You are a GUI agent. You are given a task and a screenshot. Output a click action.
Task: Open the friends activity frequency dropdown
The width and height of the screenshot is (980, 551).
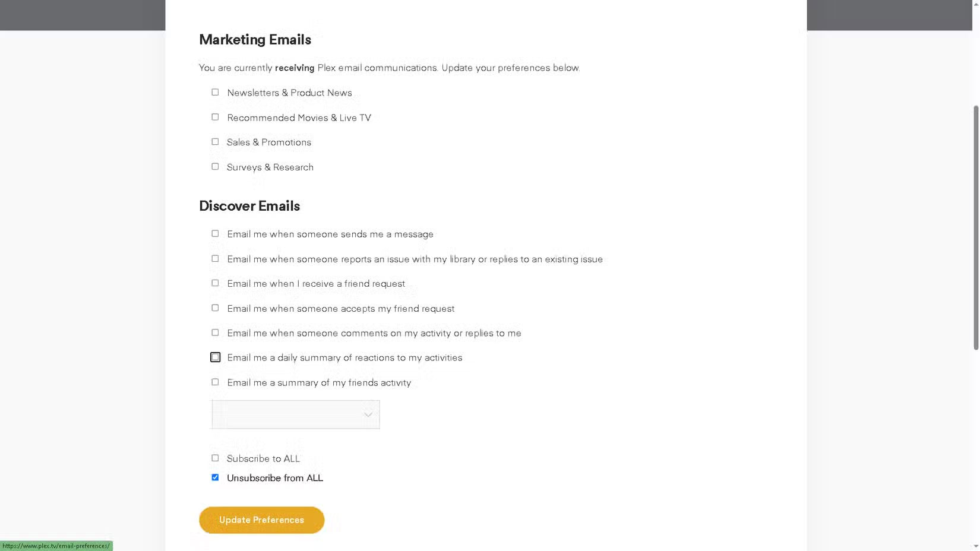pyautogui.click(x=295, y=414)
